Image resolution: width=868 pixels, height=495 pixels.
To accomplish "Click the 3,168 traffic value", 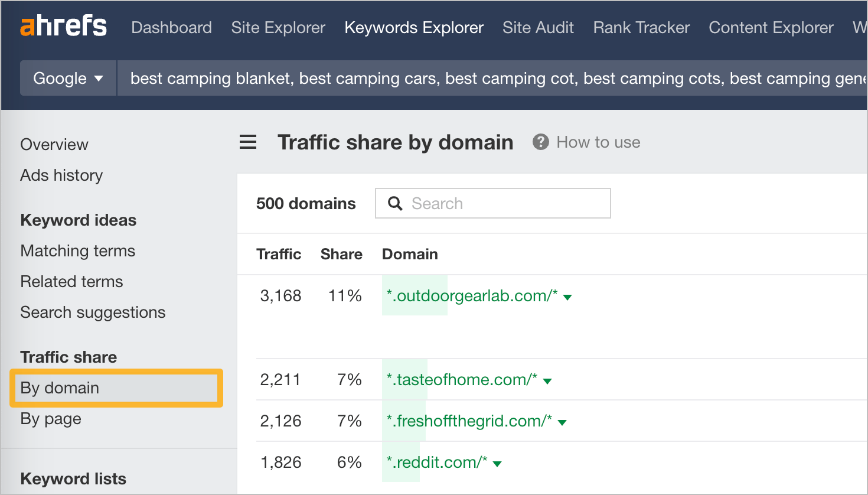I will click(x=280, y=295).
